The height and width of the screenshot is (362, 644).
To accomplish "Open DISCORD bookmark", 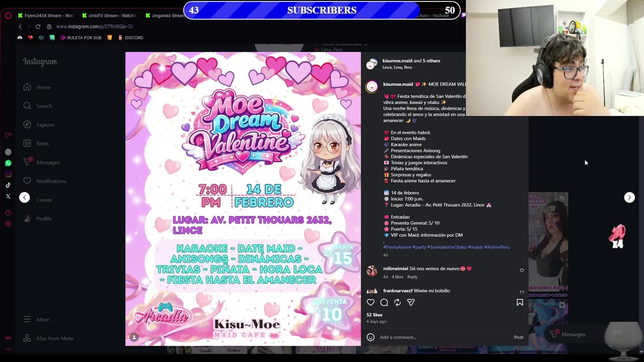I will pyautogui.click(x=130, y=38).
